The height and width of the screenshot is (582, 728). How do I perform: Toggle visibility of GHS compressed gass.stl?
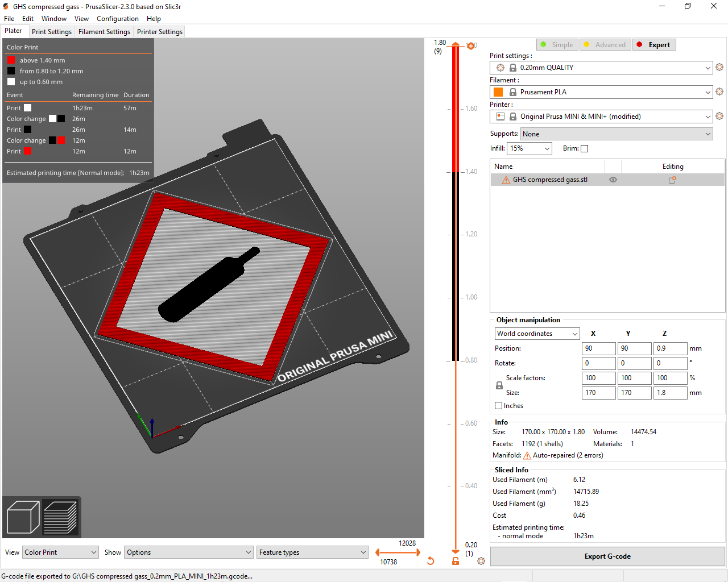613,180
